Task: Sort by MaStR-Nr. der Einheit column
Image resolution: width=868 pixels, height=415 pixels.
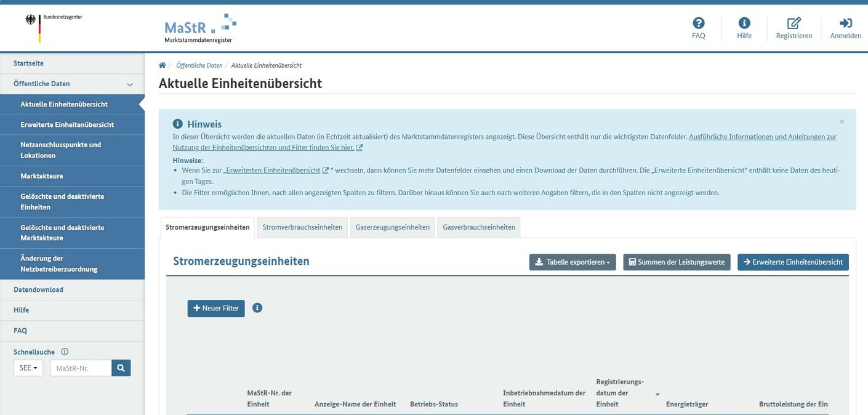Action: click(269, 398)
